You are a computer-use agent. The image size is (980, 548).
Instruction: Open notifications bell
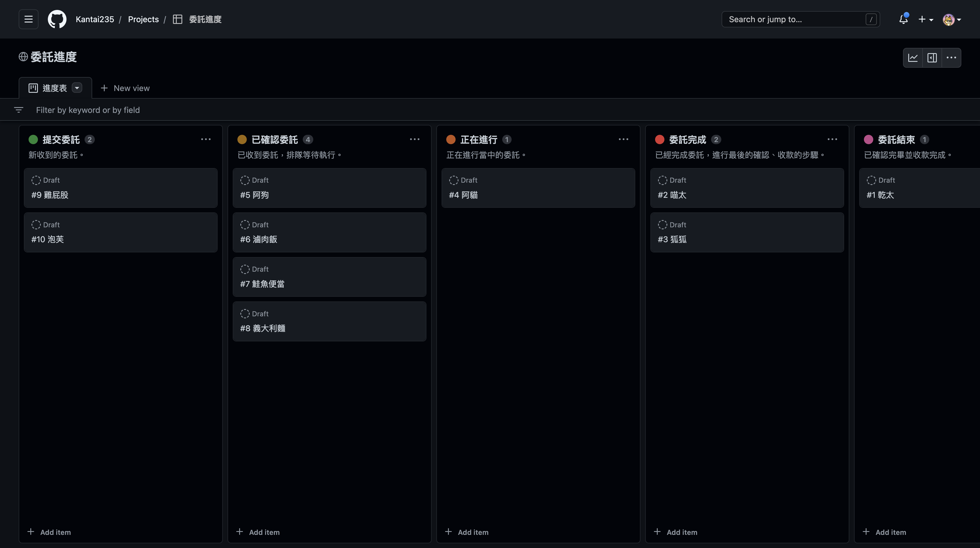click(904, 19)
